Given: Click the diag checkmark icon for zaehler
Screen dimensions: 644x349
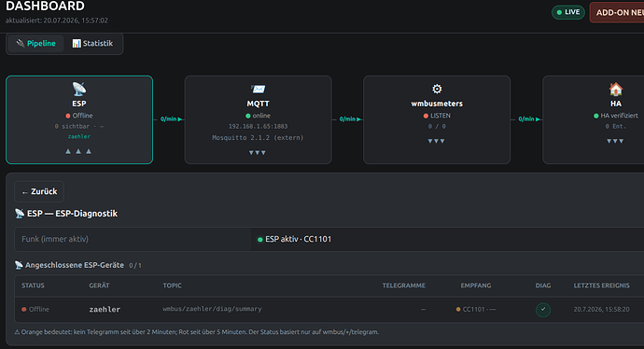Looking at the screenshot, I should 543,310.
